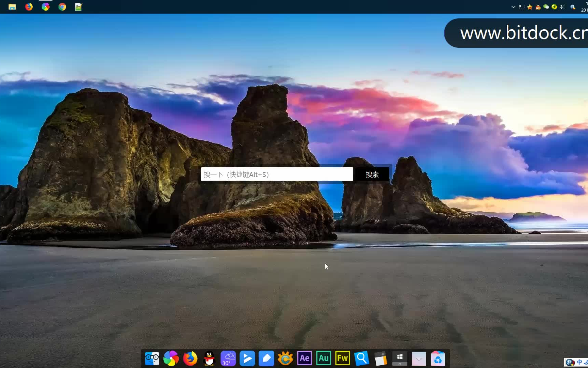Toggle the volume speaker in system tray

click(x=562, y=7)
